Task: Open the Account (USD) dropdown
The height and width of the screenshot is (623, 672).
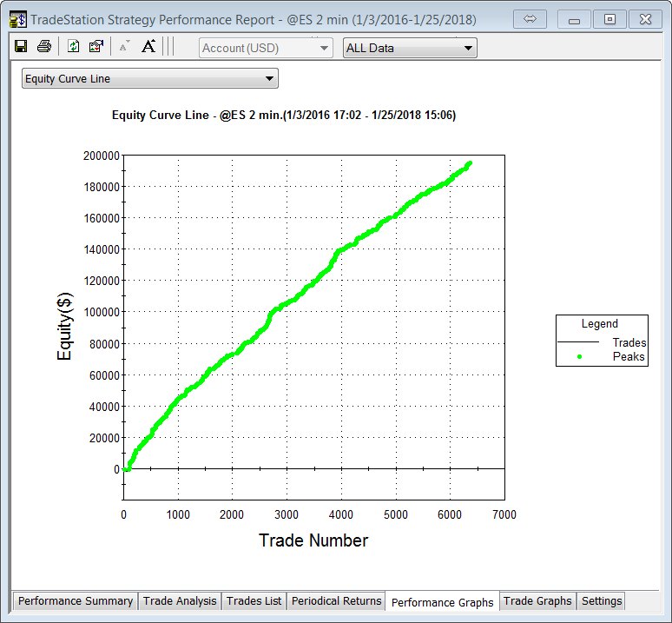Action: click(x=266, y=48)
